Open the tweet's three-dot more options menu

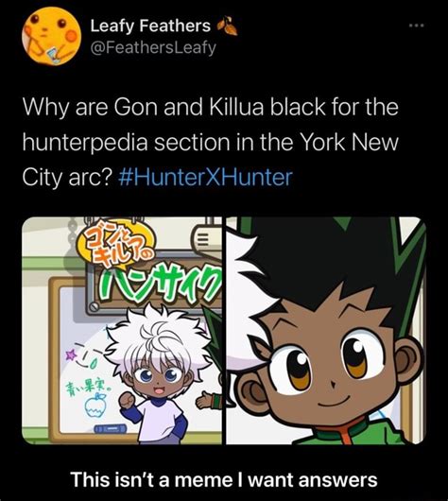[417, 26]
